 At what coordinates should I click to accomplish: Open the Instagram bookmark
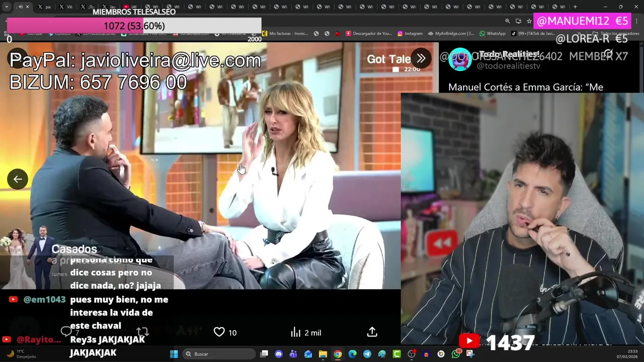(410, 34)
